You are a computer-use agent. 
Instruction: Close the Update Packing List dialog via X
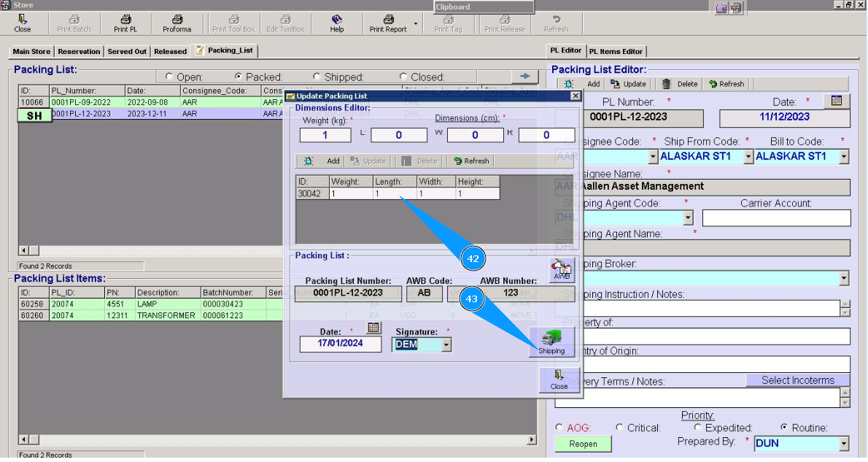[x=576, y=96]
